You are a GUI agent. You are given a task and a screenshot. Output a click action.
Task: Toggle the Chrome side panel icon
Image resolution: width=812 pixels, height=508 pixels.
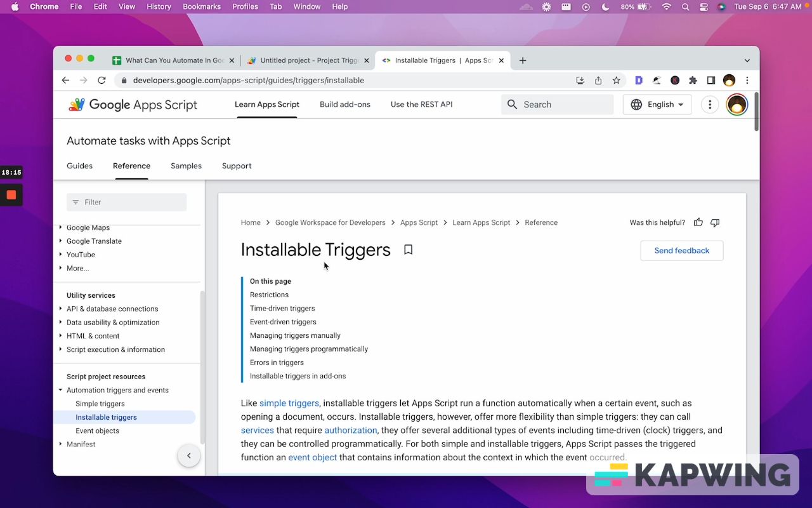pyautogui.click(x=711, y=80)
